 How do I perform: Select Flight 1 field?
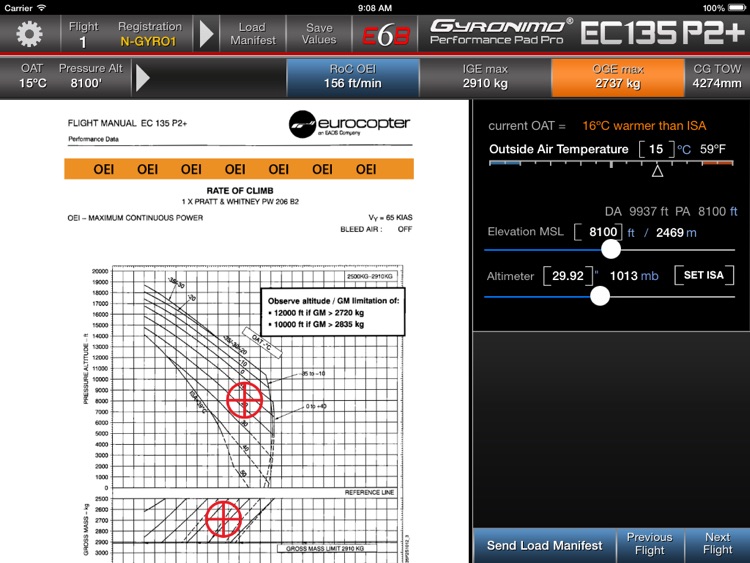(x=83, y=34)
